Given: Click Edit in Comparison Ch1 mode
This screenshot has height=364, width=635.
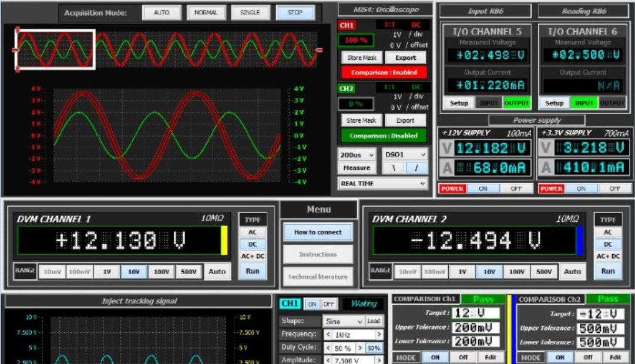Looking at the screenshot, I should coord(490,357).
